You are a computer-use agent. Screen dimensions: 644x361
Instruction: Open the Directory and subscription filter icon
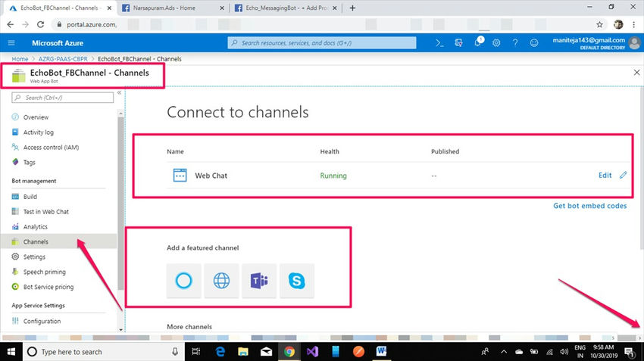[x=459, y=42]
